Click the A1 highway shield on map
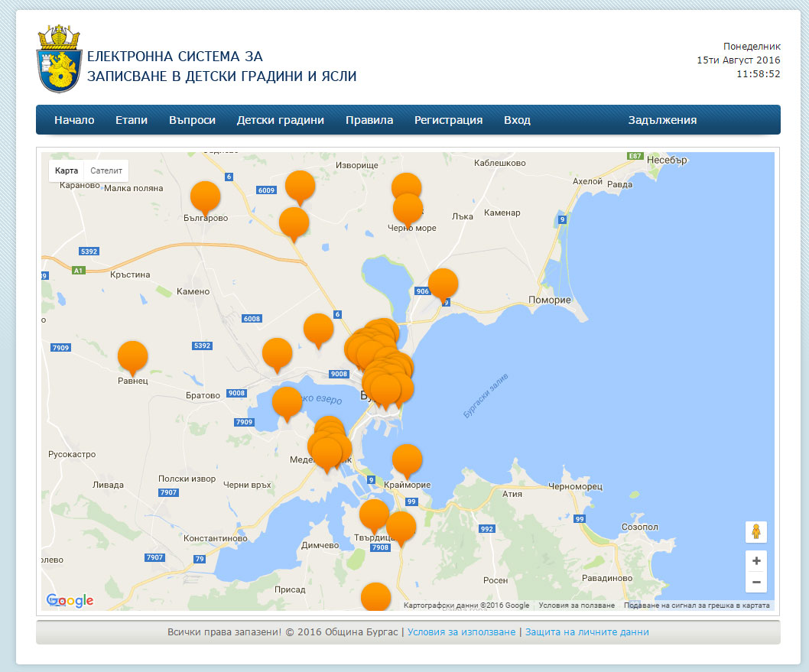 coord(78,270)
